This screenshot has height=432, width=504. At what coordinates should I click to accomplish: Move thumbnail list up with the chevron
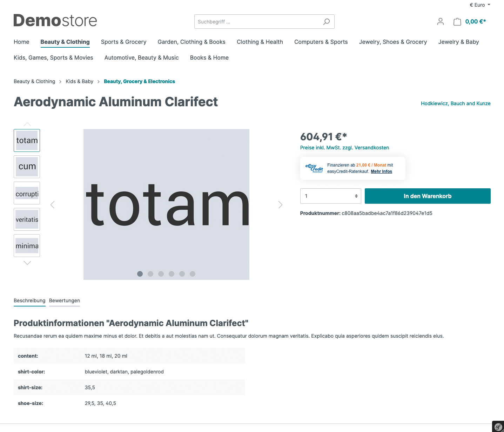click(x=27, y=124)
